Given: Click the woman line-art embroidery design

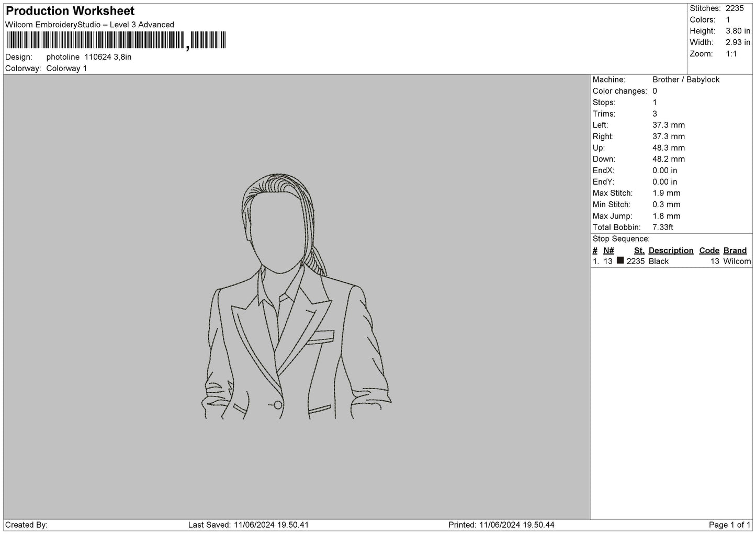Looking at the screenshot, I should (297, 297).
